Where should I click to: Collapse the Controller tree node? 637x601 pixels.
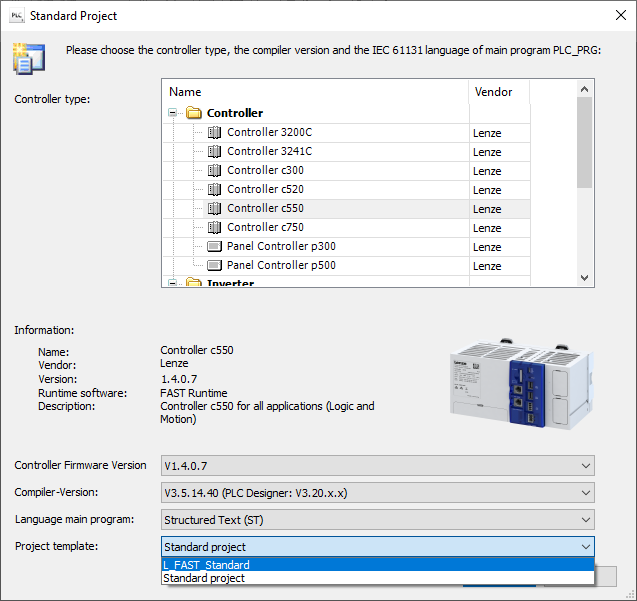tap(172, 113)
